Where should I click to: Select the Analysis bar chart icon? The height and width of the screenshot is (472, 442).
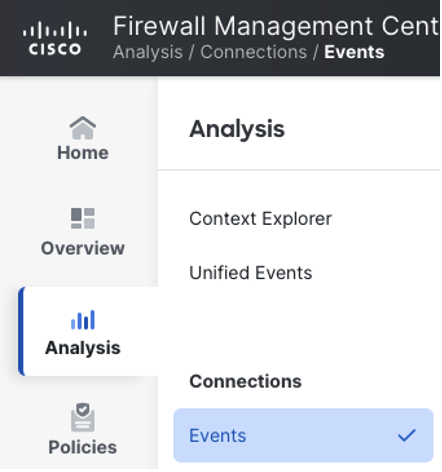point(83,320)
